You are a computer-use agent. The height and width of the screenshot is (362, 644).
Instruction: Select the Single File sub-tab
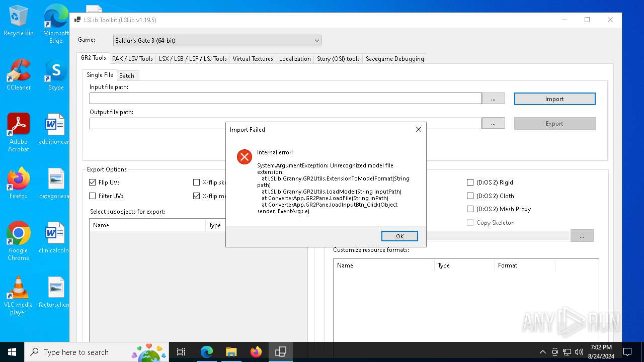click(100, 75)
